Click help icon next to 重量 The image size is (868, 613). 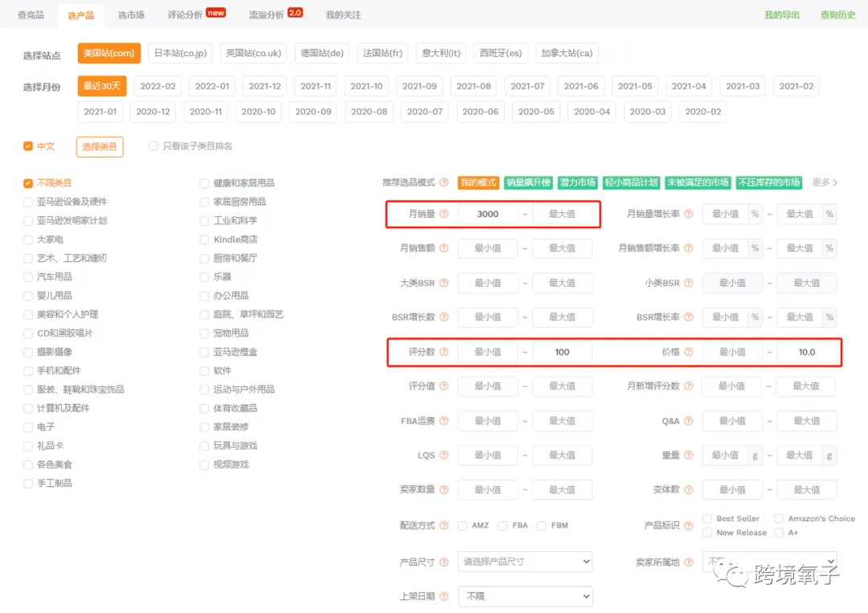pyautogui.click(x=689, y=456)
